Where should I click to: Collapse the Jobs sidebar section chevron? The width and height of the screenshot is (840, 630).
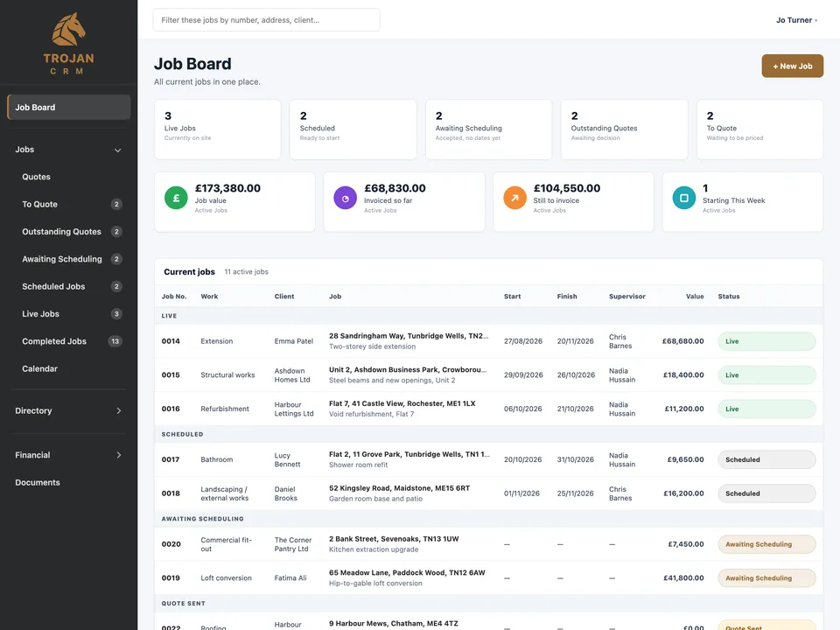pos(118,150)
